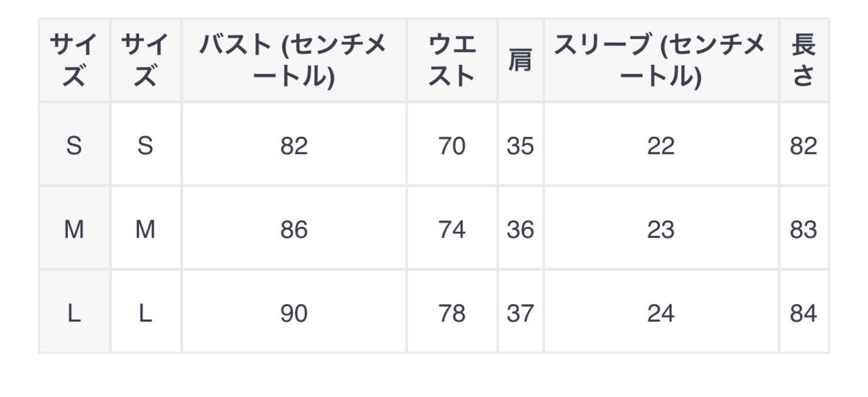
Task: Click bust value 90 in L row
Action: point(294,314)
